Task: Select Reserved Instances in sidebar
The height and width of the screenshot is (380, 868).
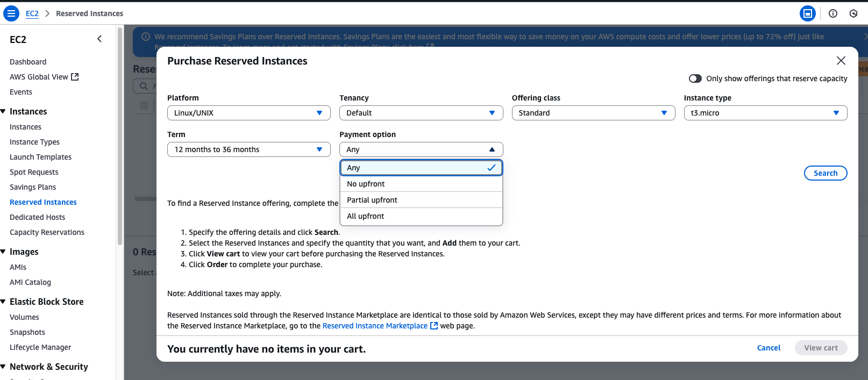Action: [43, 202]
